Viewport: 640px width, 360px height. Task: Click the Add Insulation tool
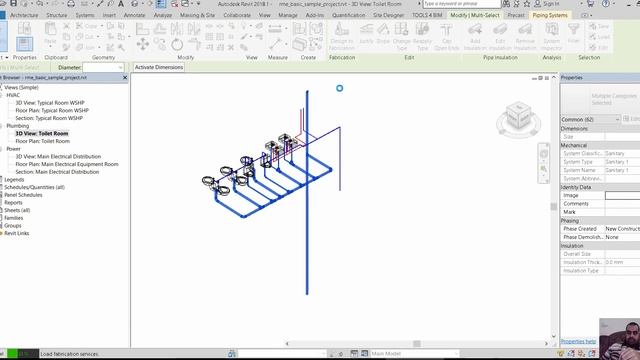[x=475, y=36]
